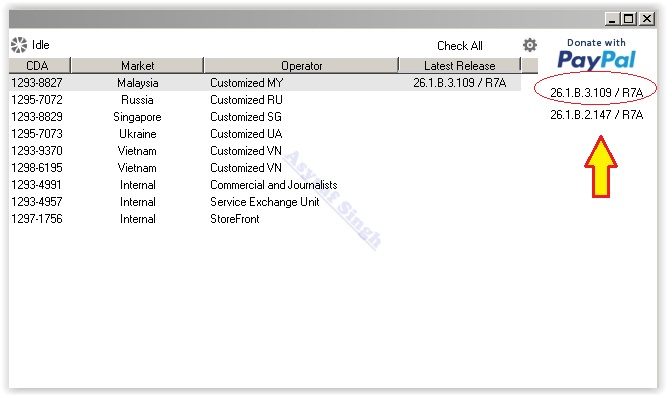This screenshot has width=667, height=396.
Task: Select CDA 1295-7073 cell
Action: click(37, 134)
